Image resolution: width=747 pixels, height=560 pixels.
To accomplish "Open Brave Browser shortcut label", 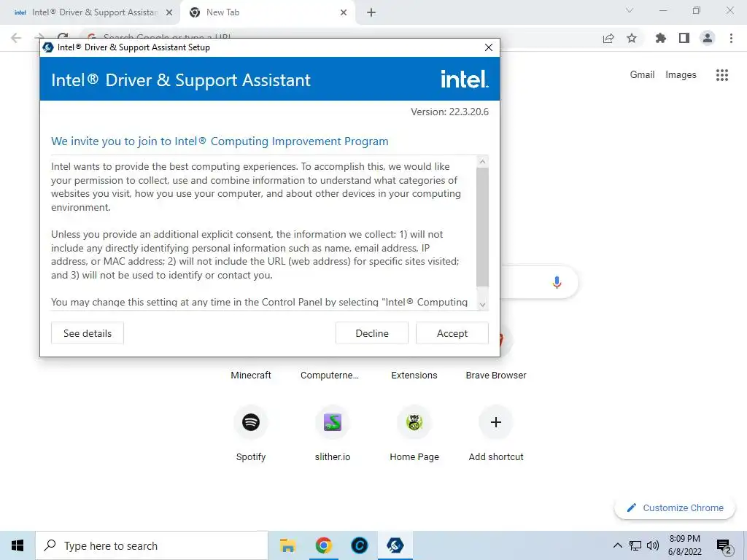I will (496, 376).
